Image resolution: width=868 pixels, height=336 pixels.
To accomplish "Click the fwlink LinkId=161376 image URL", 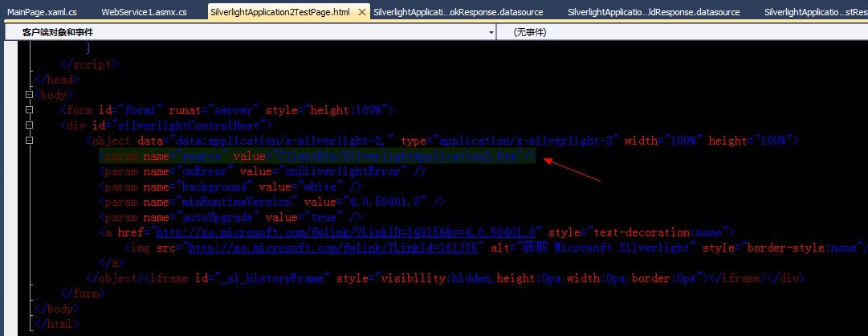I will tap(332, 248).
